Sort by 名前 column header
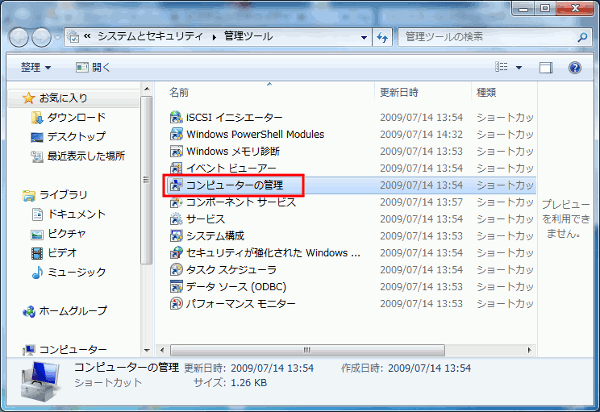The image size is (600, 412). click(180, 92)
